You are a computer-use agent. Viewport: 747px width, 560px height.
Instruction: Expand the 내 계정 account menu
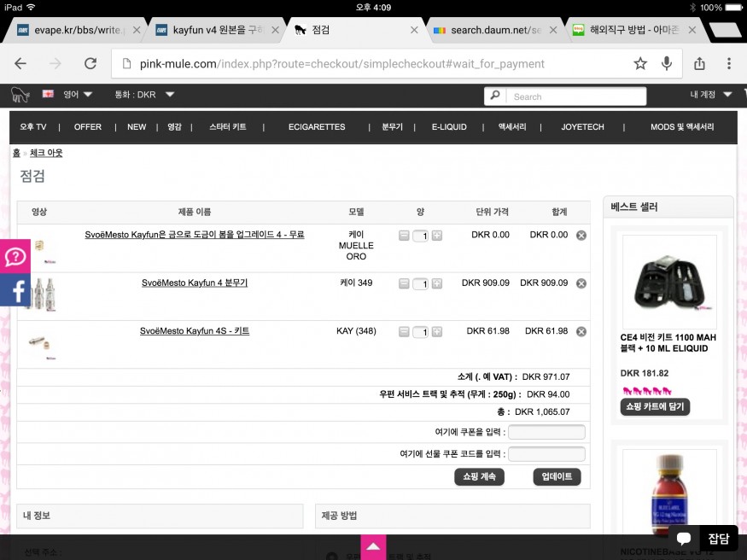pos(712,95)
